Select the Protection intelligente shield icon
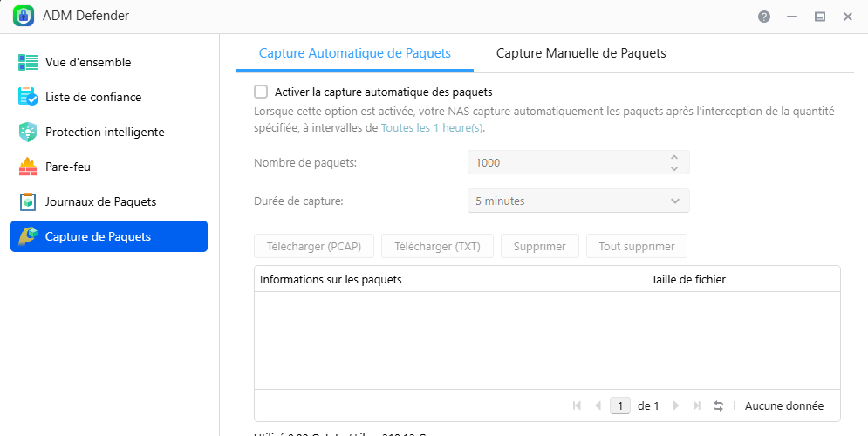 pyautogui.click(x=28, y=132)
